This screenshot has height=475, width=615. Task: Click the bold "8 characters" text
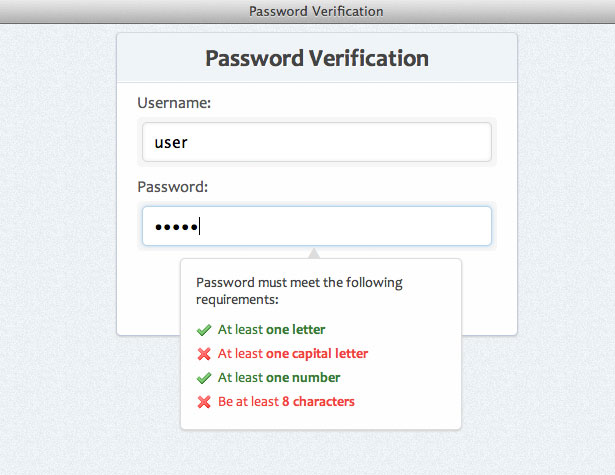pyautogui.click(x=318, y=402)
